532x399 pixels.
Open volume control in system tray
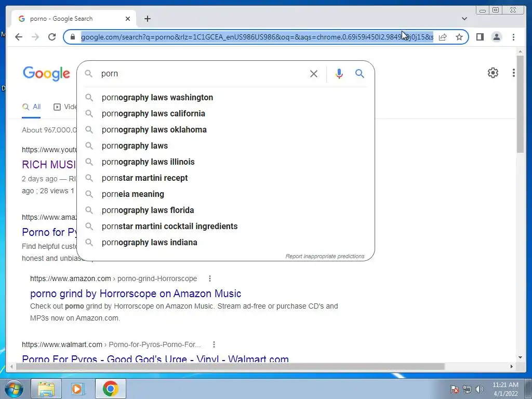[480, 389]
